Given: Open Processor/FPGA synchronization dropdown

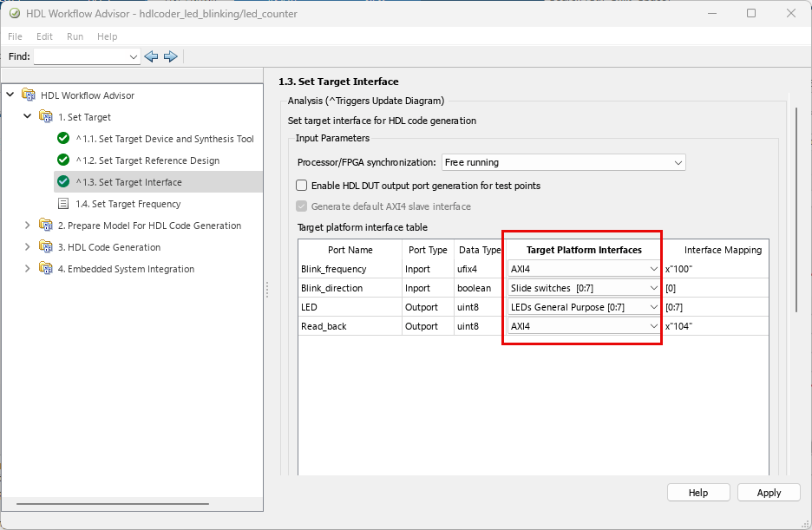Looking at the screenshot, I should [x=563, y=162].
